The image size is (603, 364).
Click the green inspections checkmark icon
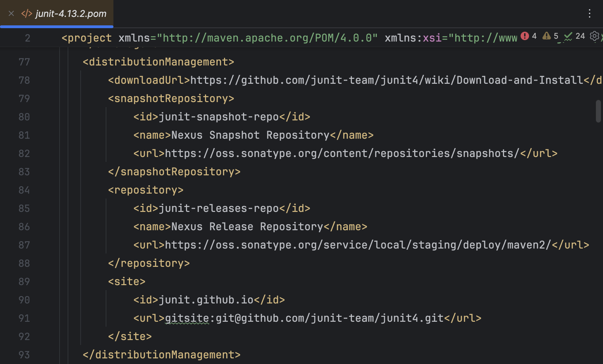568,36
